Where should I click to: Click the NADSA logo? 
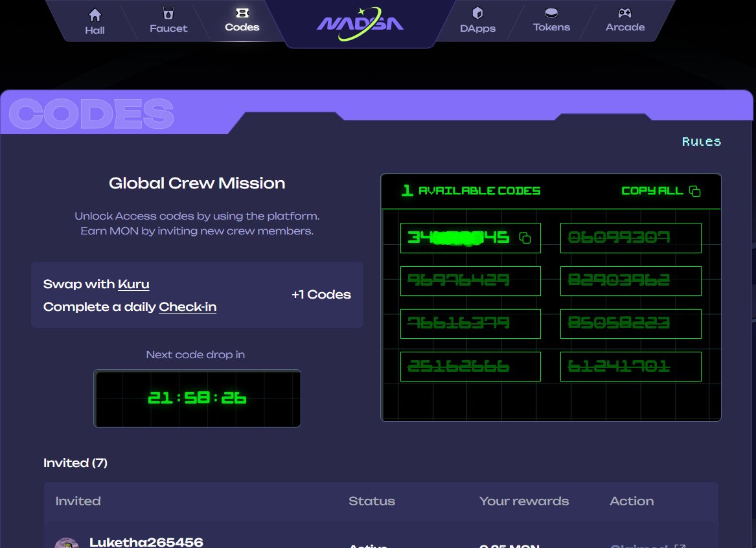(360, 23)
